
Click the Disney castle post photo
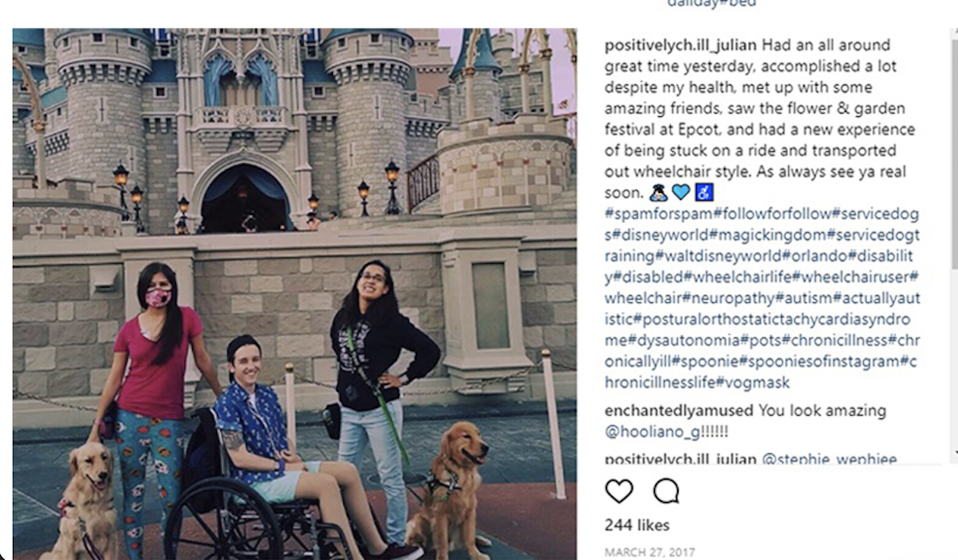click(x=295, y=293)
